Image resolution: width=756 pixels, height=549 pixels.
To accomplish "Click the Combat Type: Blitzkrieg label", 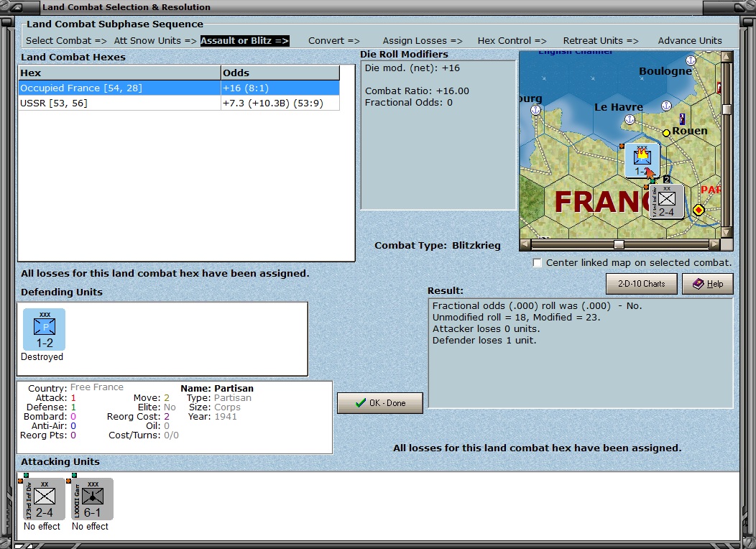I will [x=438, y=245].
